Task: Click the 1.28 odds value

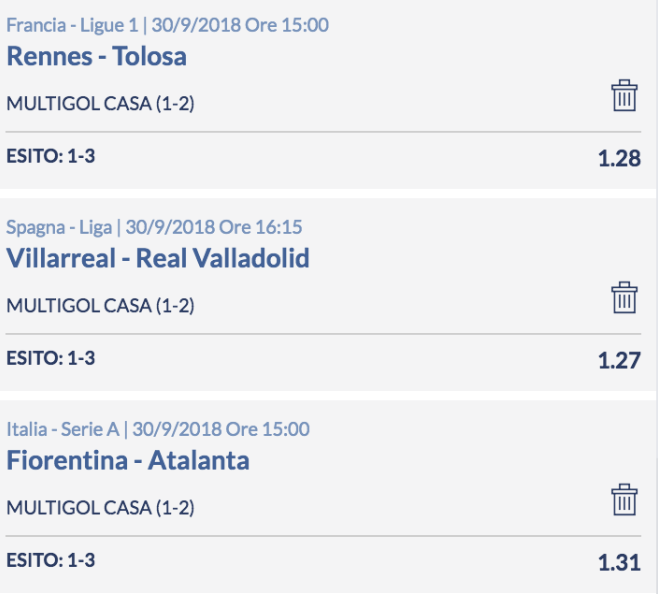Action: [x=619, y=158]
